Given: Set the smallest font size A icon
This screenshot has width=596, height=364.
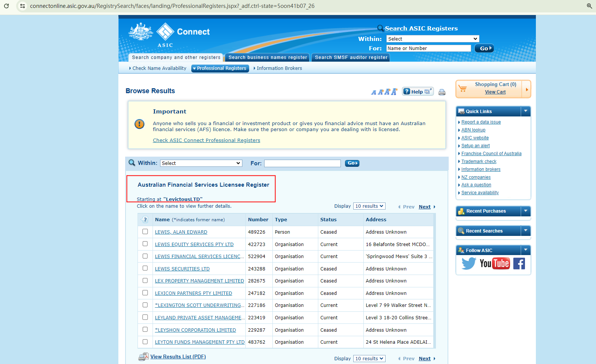Looking at the screenshot, I should pos(374,92).
